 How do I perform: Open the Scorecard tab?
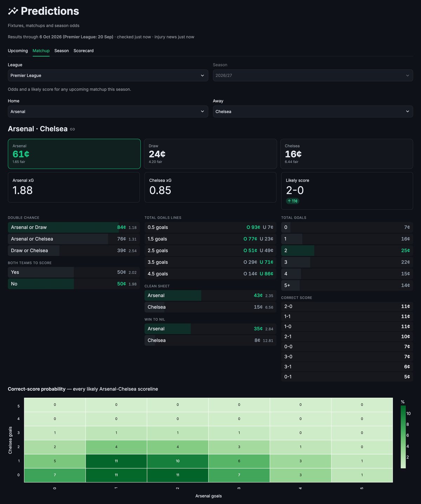click(83, 51)
